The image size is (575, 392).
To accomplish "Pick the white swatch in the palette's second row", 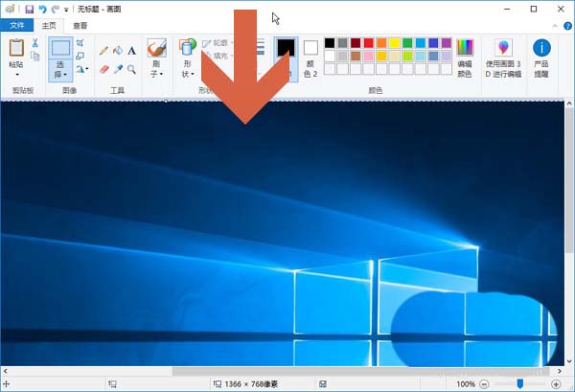I will point(330,57).
